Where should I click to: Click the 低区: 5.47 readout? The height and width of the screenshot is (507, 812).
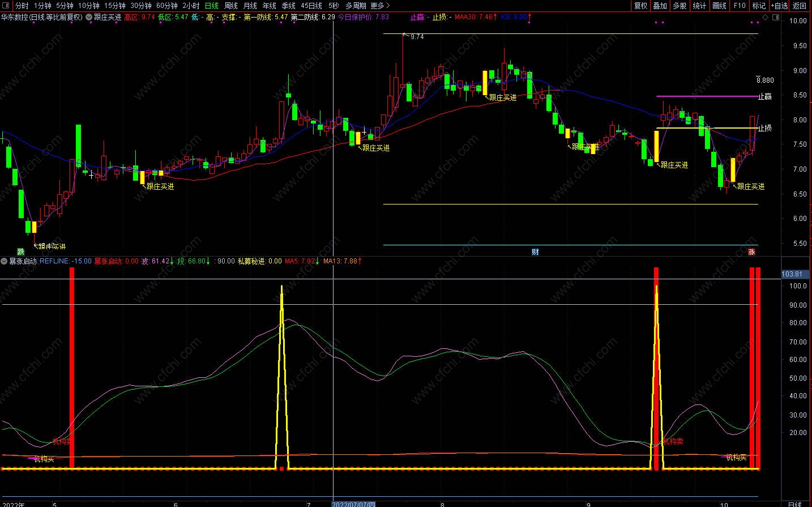point(173,17)
